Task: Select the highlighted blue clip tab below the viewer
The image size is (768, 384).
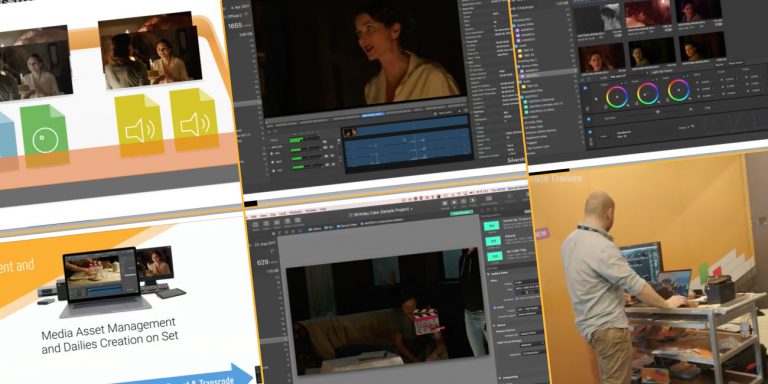Action: pos(373,115)
